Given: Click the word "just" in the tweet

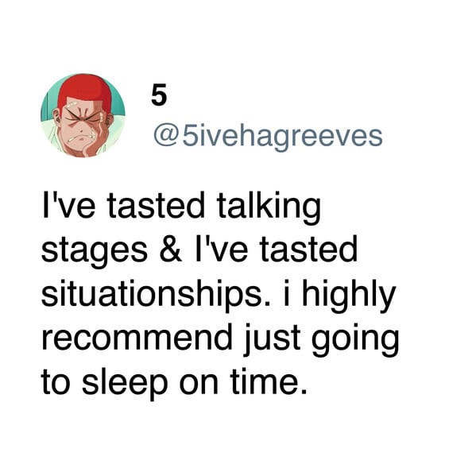Looking at the screenshot, I should [272, 339].
